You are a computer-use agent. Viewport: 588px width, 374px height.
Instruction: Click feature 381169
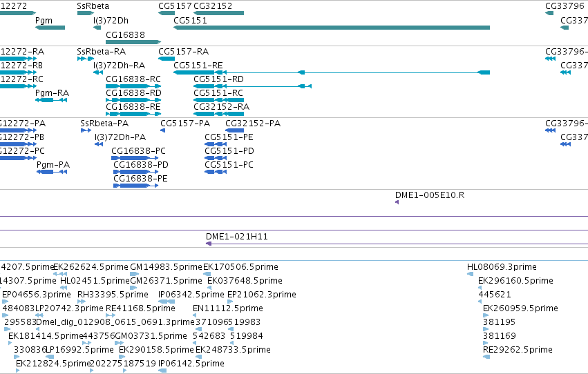(500, 336)
